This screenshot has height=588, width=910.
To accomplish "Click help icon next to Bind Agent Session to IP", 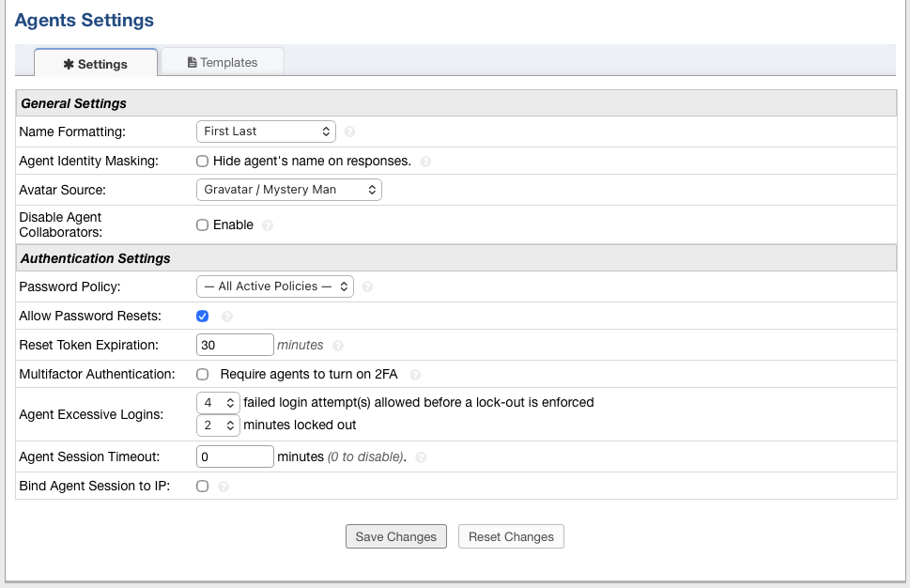I will 224,487.
